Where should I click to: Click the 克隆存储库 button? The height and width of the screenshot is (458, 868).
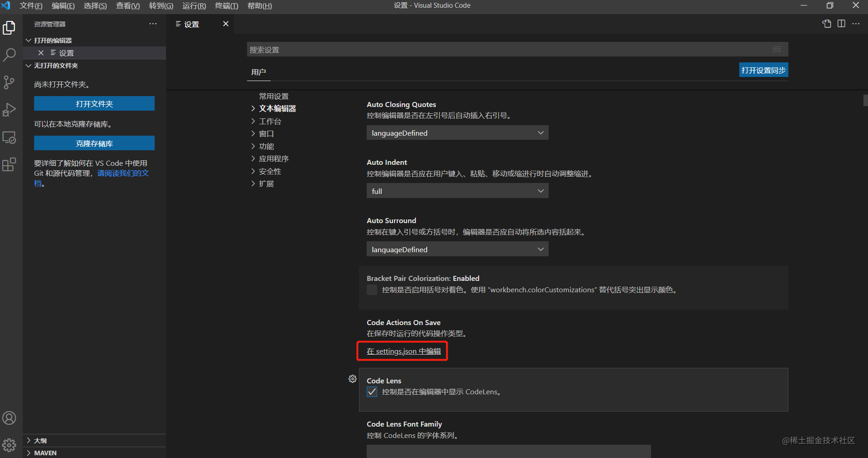[94, 143]
